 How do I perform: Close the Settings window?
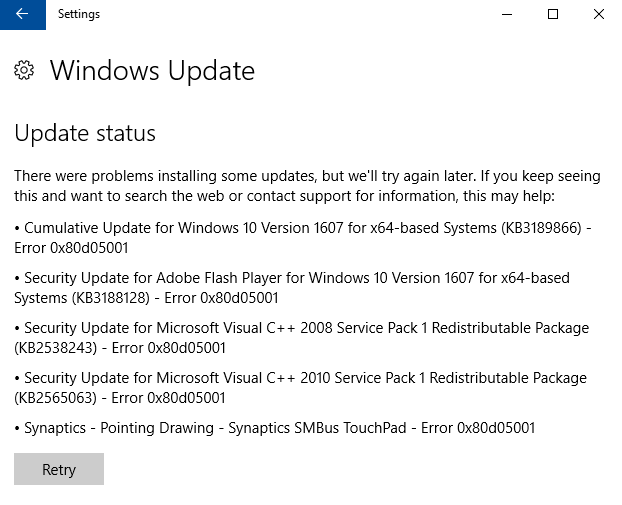click(x=599, y=14)
